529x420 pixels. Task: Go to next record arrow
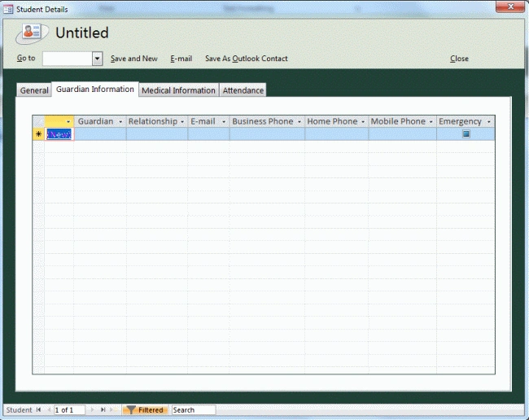tap(92, 410)
